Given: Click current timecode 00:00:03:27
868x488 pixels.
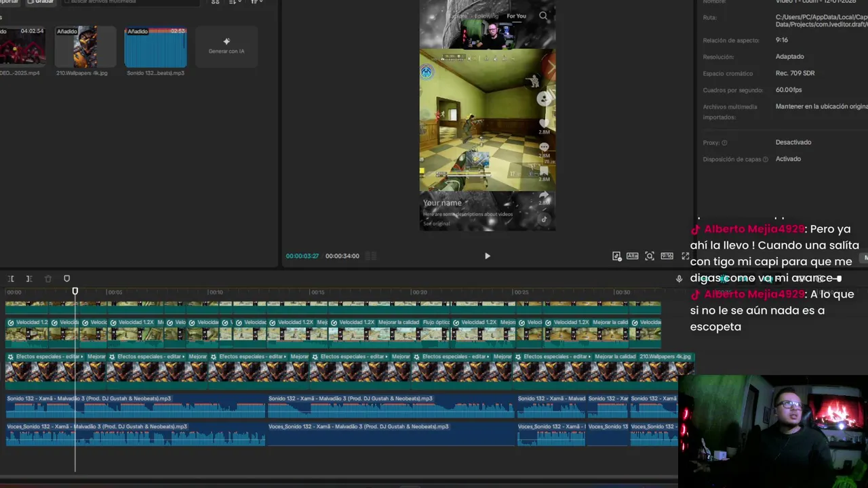Looking at the screenshot, I should point(302,256).
